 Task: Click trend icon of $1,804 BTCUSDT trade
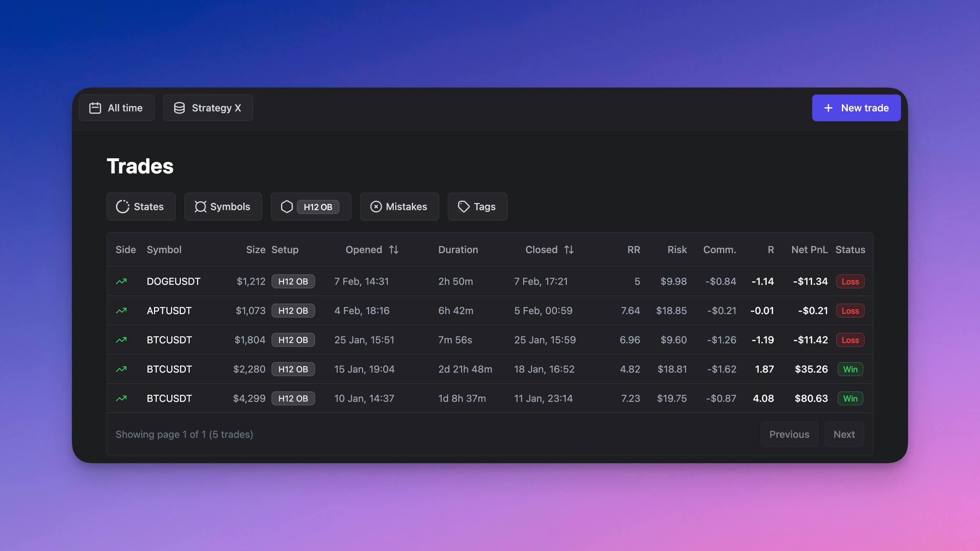pos(121,340)
